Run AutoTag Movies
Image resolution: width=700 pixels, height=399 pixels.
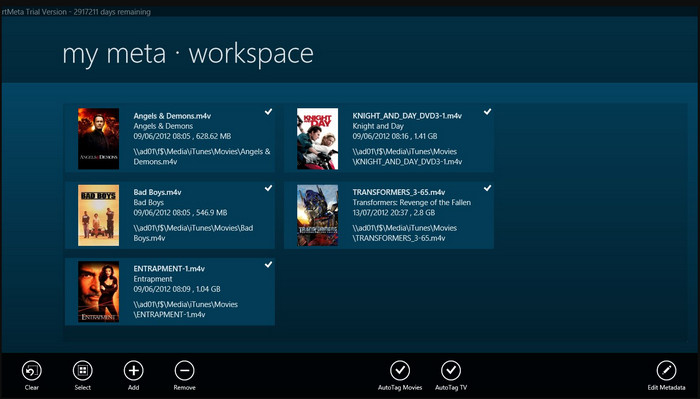click(x=400, y=370)
